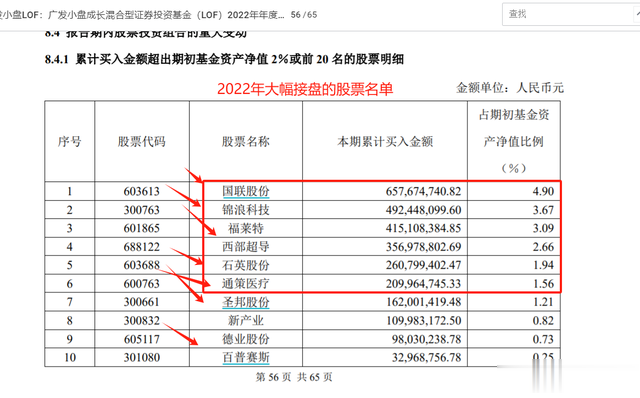Click column header 占期初基金资产净值比例

[514, 141]
